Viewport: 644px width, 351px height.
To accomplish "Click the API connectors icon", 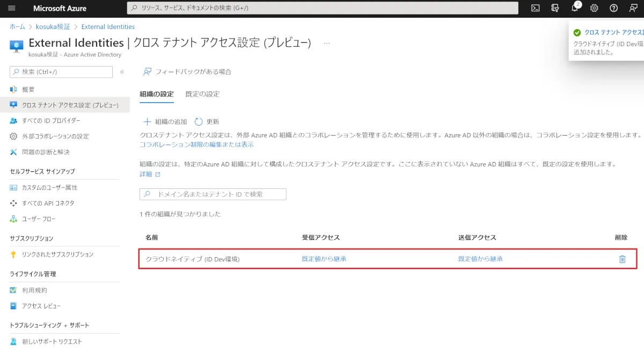I will 13,203.
